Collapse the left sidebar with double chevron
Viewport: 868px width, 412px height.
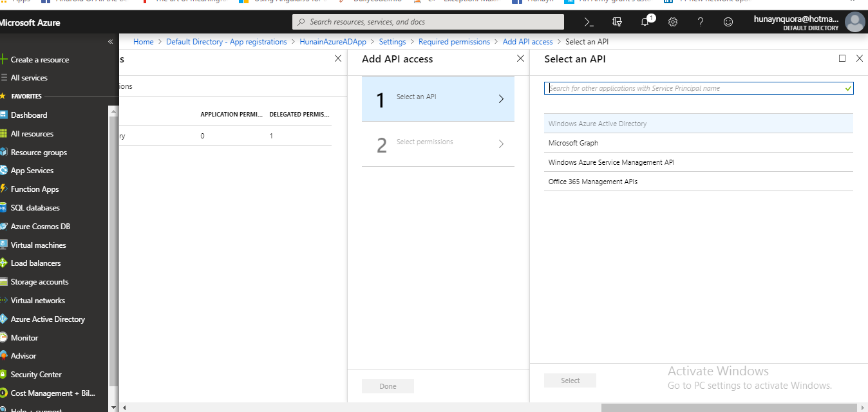110,42
